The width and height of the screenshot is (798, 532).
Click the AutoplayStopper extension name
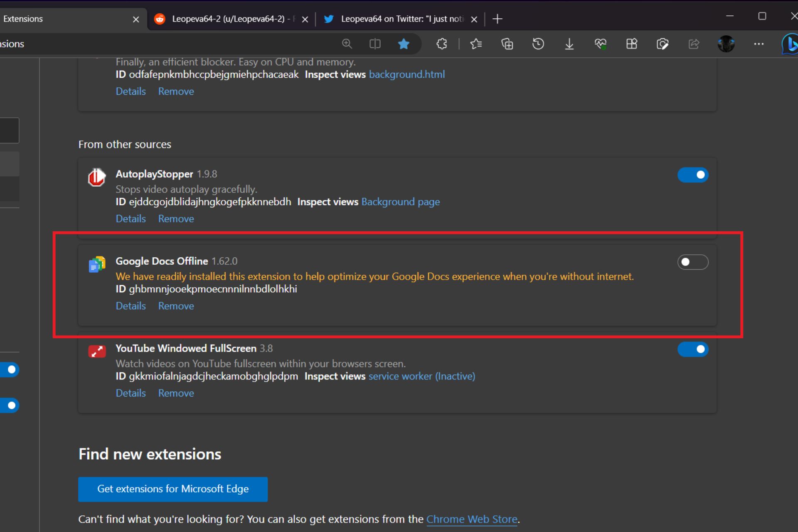154,174
